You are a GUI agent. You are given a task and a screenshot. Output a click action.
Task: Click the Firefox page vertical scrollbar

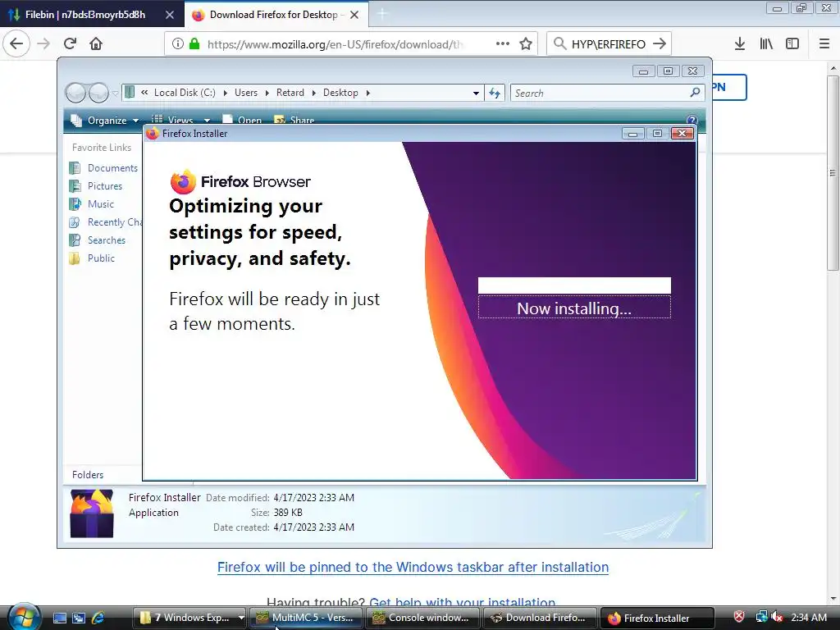833,172
